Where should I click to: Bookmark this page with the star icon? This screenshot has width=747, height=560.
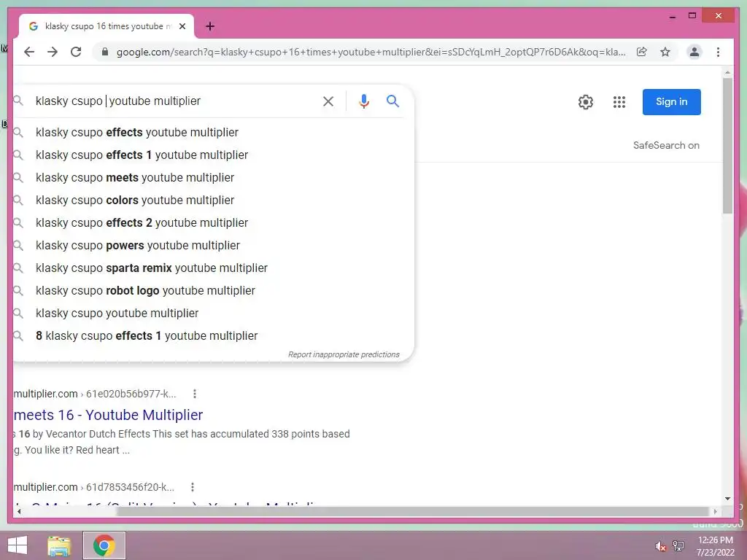[x=665, y=52]
